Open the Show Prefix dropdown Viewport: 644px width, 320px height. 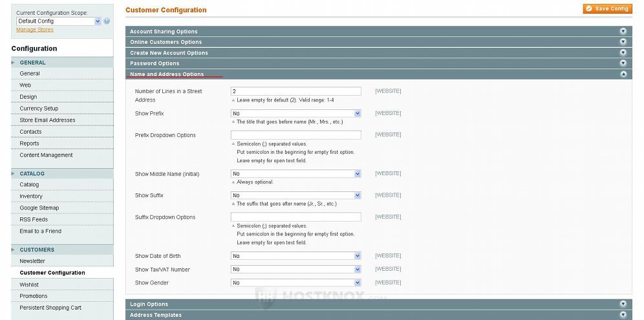(x=295, y=113)
